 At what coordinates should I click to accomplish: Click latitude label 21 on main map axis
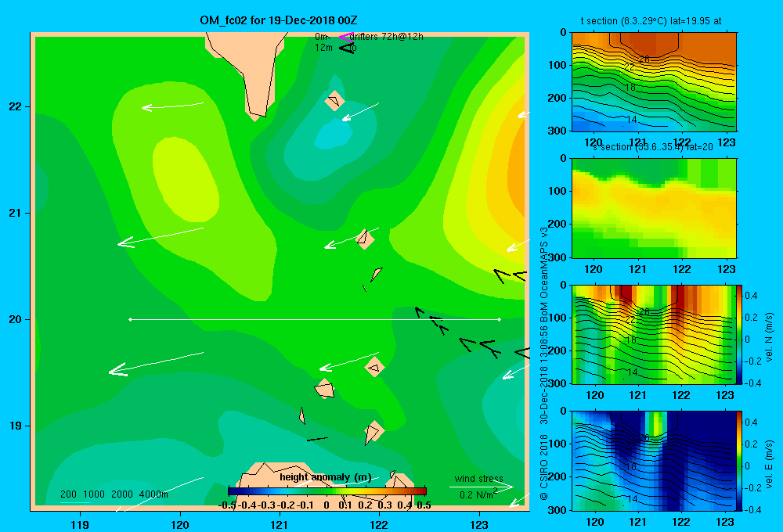tap(16, 213)
